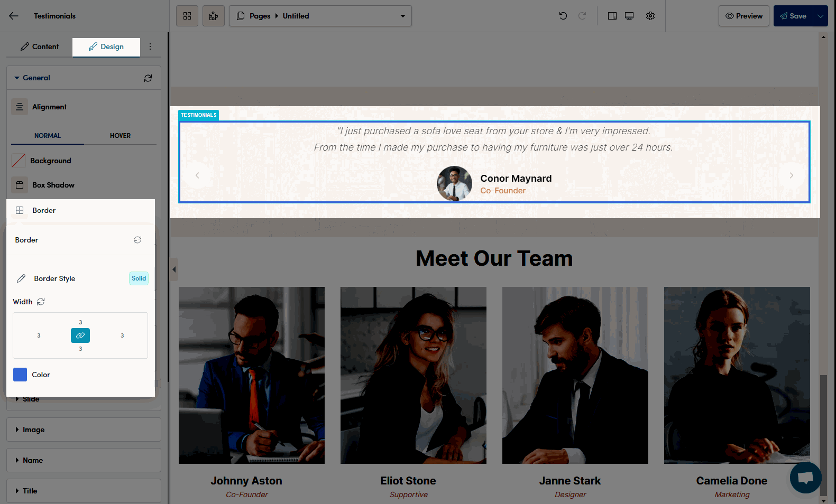The width and height of the screenshot is (836, 504).
Task: Switch to the Content tab
Action: coord(40,46)
